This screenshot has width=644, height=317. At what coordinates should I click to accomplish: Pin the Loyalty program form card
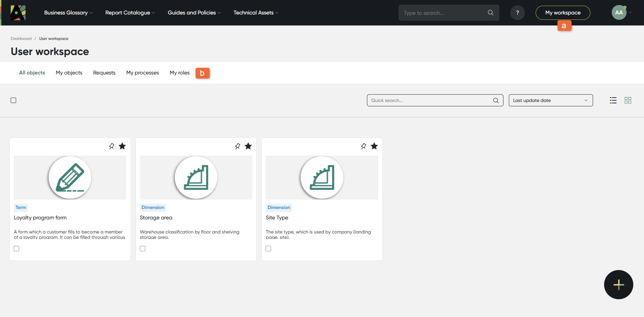point(111,146)
